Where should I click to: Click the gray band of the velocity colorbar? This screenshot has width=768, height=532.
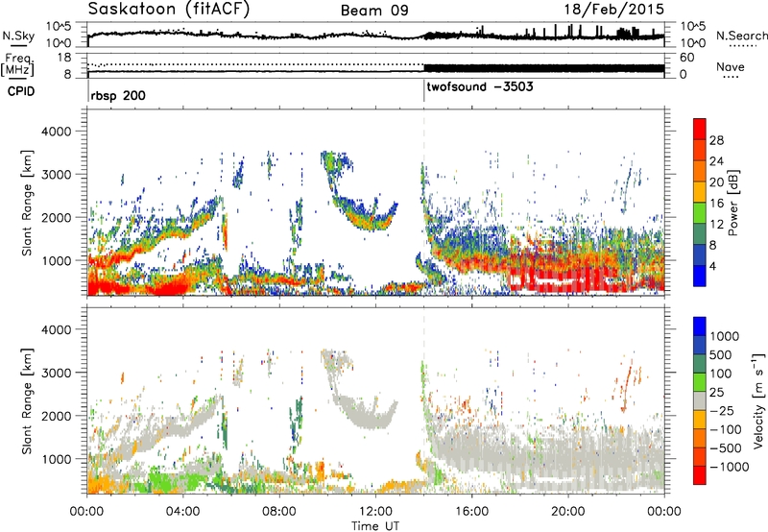click(700, 400)
